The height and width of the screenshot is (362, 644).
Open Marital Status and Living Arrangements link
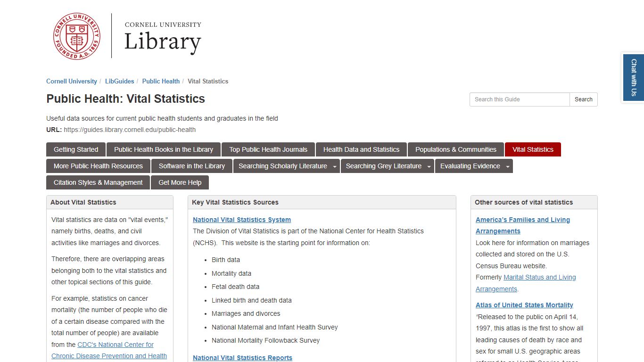526,283
